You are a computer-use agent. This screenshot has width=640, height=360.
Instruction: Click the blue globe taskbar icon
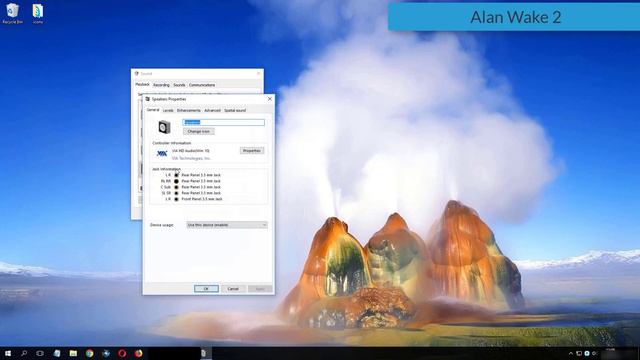click(x=106, y=353)
